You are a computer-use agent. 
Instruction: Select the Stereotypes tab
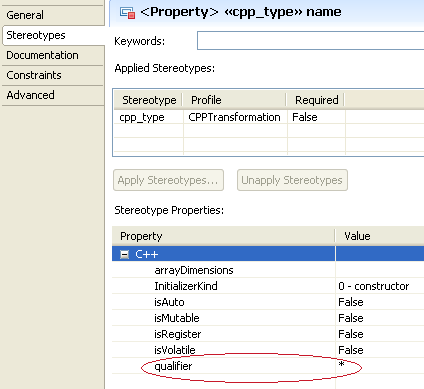click(53, 35)
